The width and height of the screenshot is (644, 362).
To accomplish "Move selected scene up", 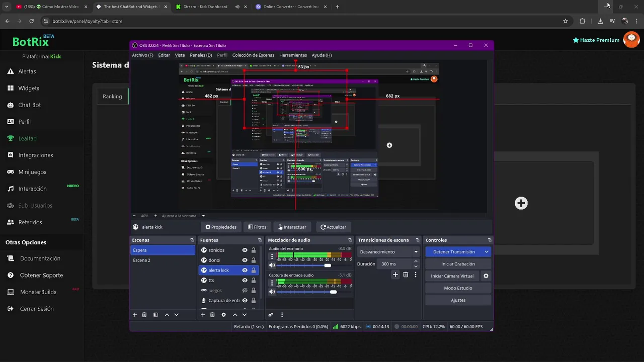I will 167,315.
